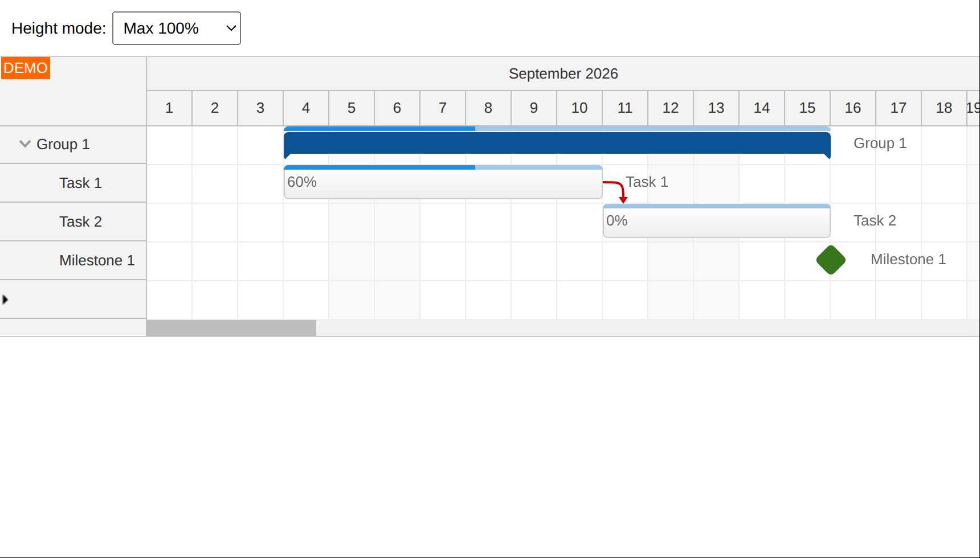This screenshot has height=558, width=980.
Task: Click the September 2026 month header
Action: [563, 73]
